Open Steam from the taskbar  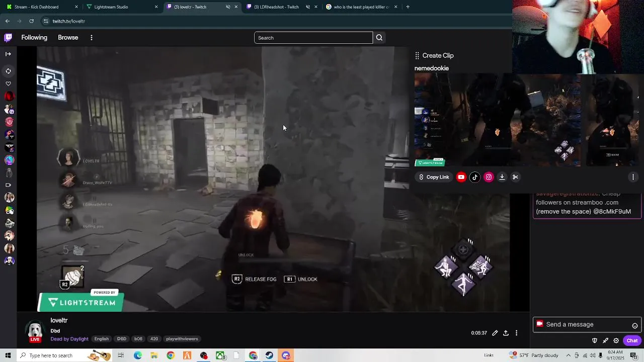270,355
